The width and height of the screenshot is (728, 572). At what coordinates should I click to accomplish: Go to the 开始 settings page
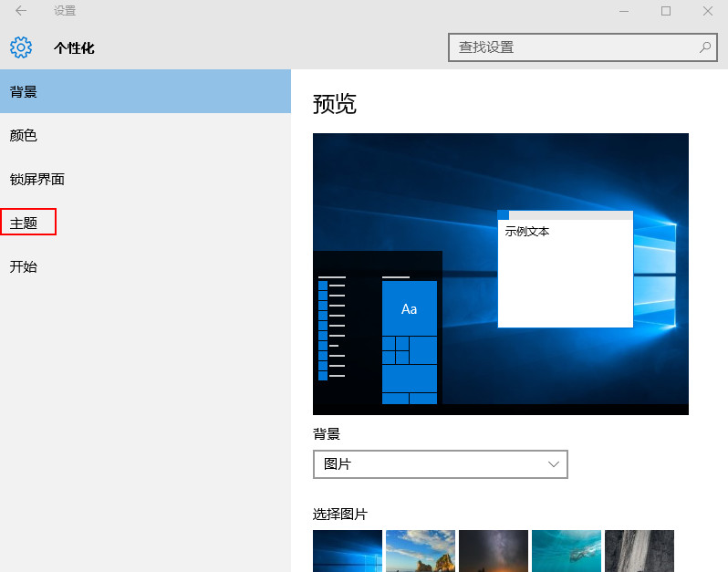24,266
